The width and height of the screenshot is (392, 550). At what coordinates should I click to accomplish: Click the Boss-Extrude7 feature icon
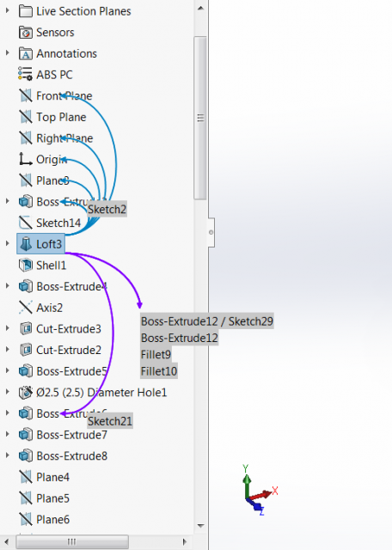coord(26,435)
